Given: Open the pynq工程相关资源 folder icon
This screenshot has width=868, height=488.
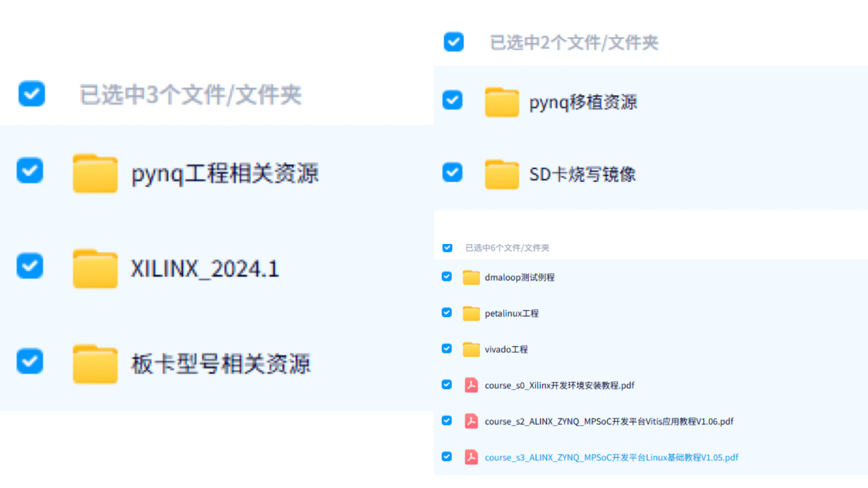Looking at the screenshot, I should (x=95, y=172).
